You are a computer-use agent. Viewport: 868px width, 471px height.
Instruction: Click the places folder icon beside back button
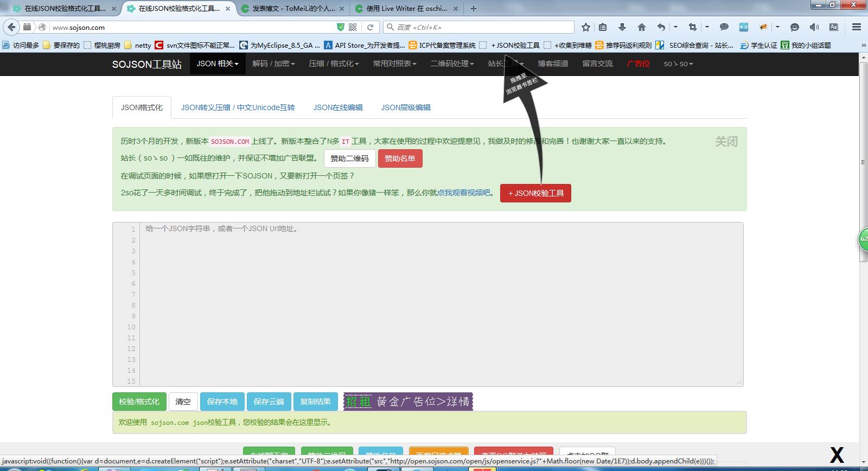(x=27, y=27)
